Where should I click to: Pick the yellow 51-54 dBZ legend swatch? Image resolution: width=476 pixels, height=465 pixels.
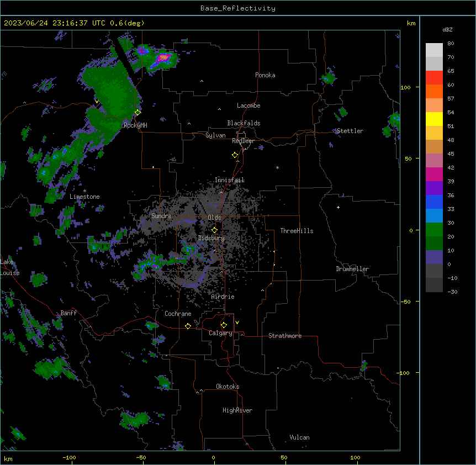tap(434, 119)
